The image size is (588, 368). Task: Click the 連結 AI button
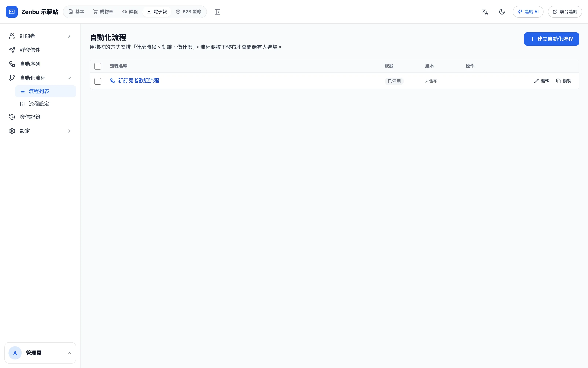pos(528,12)
